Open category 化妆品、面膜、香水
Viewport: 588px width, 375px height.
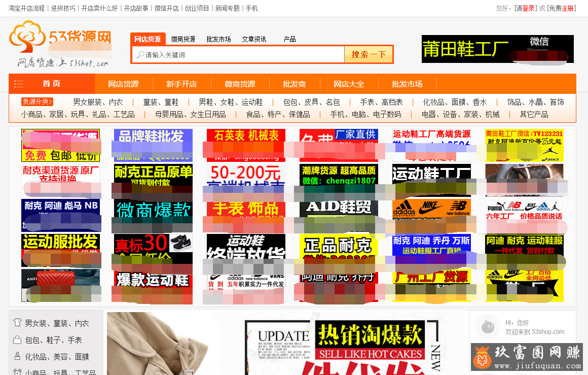455,102
